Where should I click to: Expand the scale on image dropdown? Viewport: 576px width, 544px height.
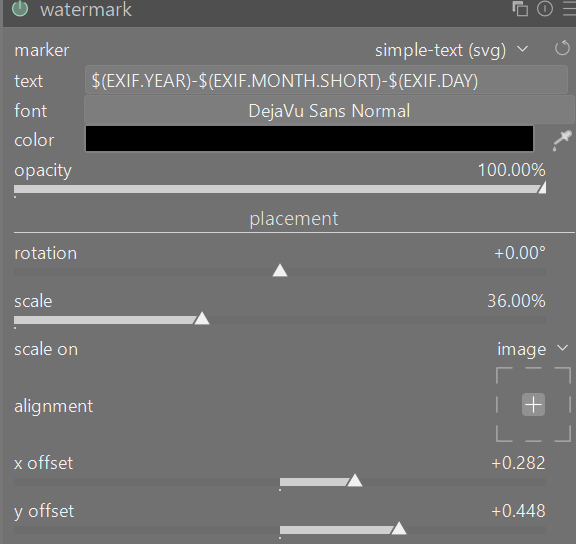(x=532, y=349)
